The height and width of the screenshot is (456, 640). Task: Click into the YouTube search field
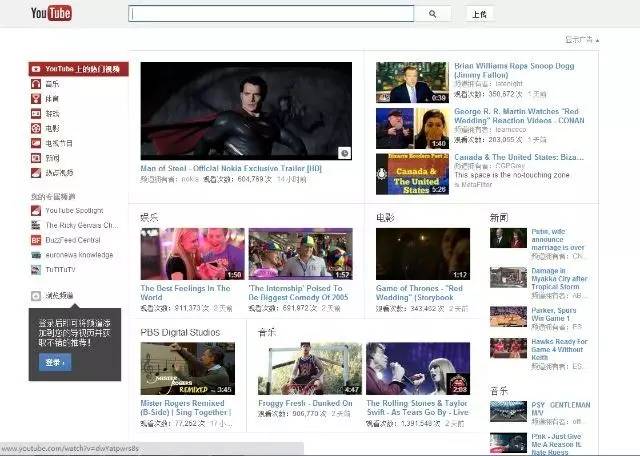pyautogui.click(x=270, y=14)
